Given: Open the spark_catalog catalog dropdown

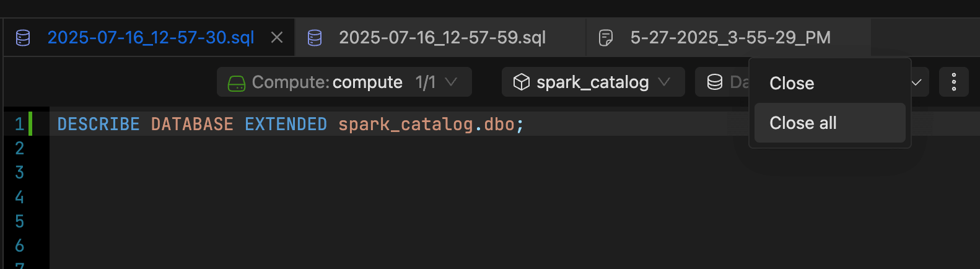Looking at the screenshot, I should pos(593,82).
